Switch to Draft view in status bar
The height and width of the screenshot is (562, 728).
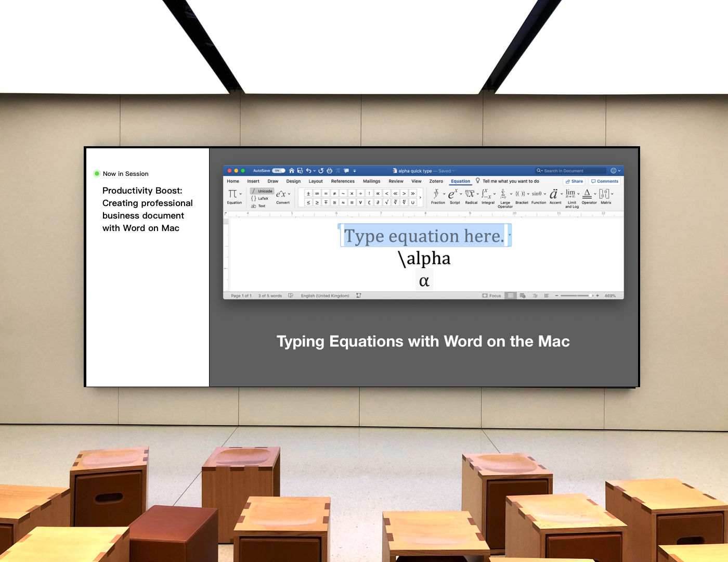coord(547,296)
